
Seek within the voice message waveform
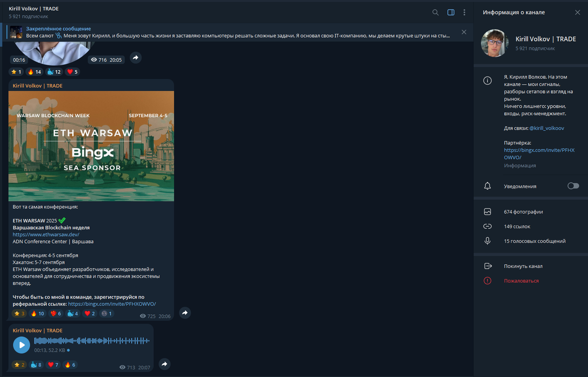[92, 341]
